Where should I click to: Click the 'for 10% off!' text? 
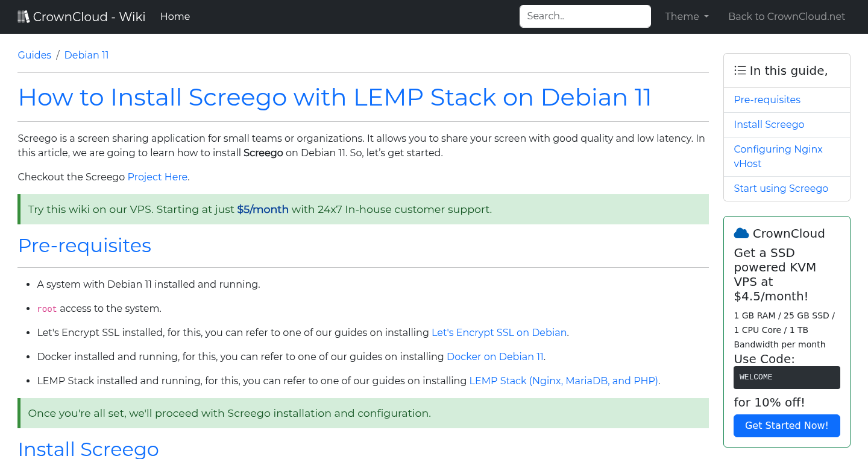[769, 402]
